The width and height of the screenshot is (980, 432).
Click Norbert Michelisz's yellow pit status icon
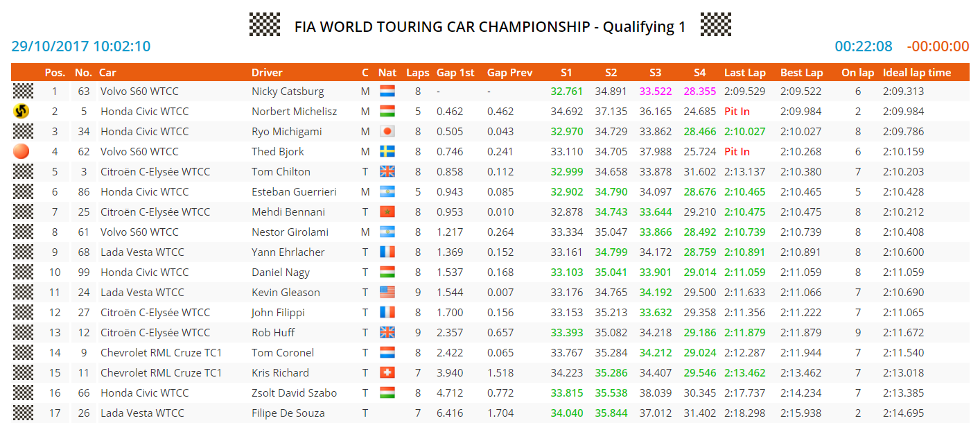(22, 111)
